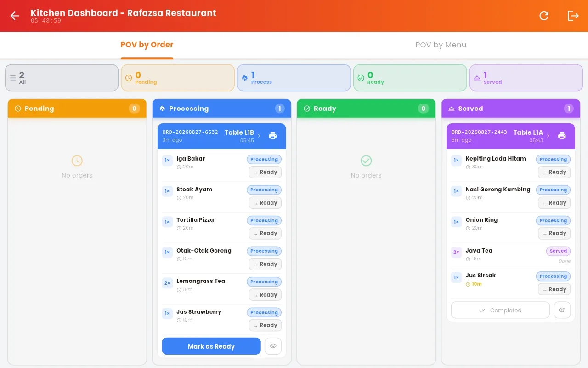Screen dimensions: 588x368
Task: Mark Steak Ayam as Ready
Action: (265, 203)
